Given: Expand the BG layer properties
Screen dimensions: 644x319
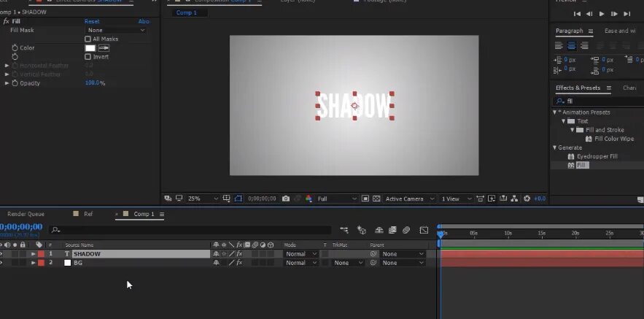Looking at the screenshot, I should 34,263.
